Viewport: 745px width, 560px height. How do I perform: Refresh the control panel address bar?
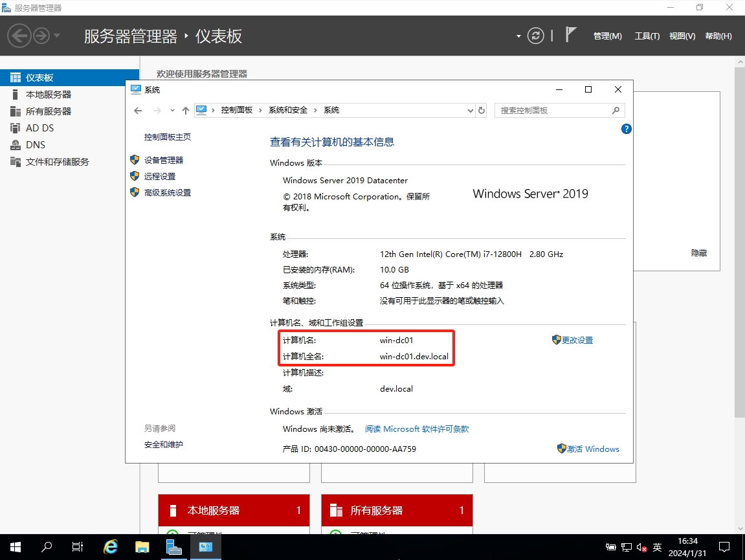point(482,111)
